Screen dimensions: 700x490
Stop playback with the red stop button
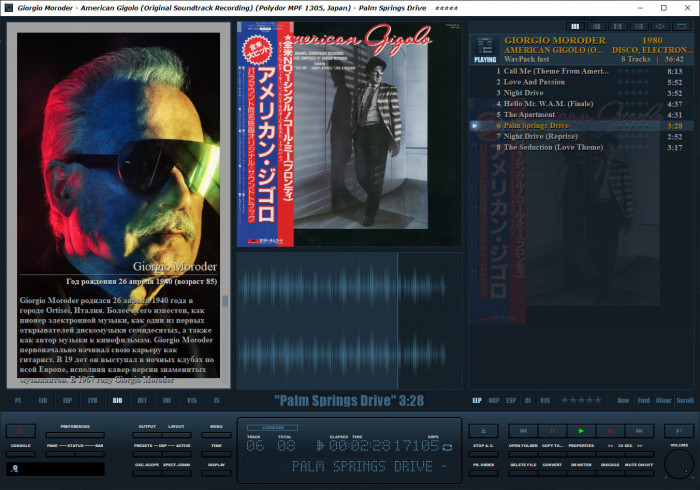[x=610, y=431]
